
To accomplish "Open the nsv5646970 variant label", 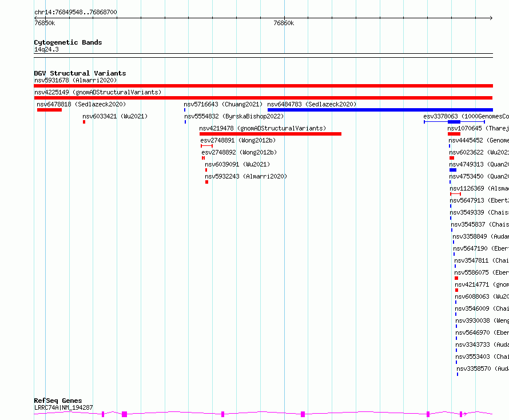I will click(482, 332).
